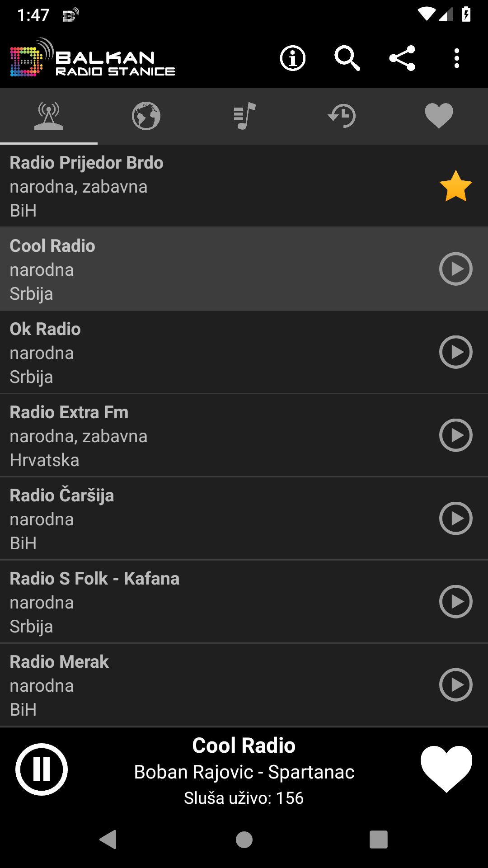The image size is (488, 868).
Task: Play Radio Extra Fm station
Action: tap(455, 435)
